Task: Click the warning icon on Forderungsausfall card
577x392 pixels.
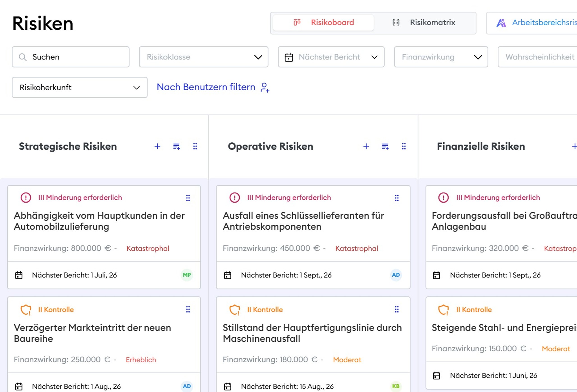Action: [443, 198]
